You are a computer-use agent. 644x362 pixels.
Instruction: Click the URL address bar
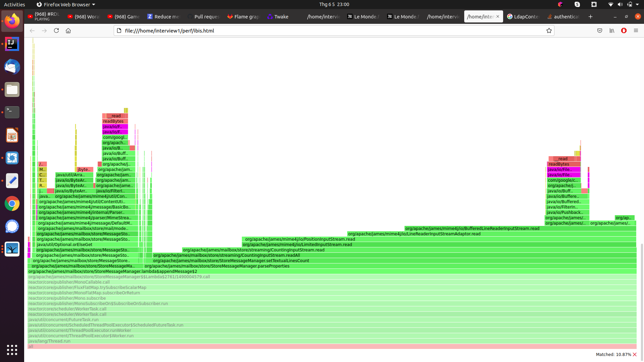click(332, 31)
